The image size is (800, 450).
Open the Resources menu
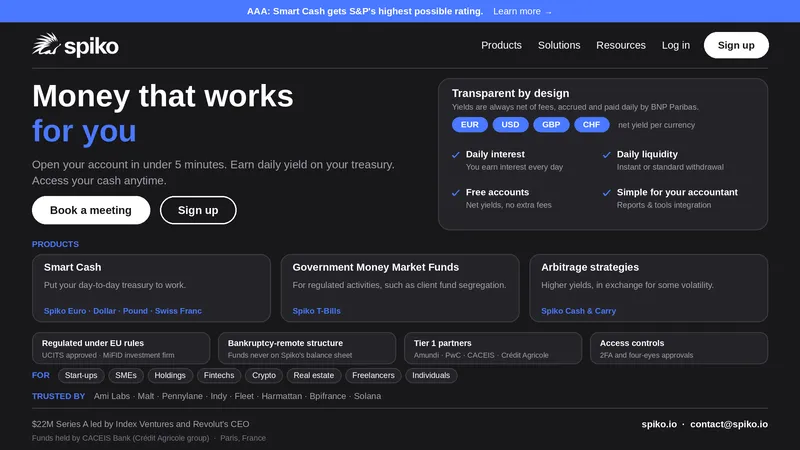[621, 45]
